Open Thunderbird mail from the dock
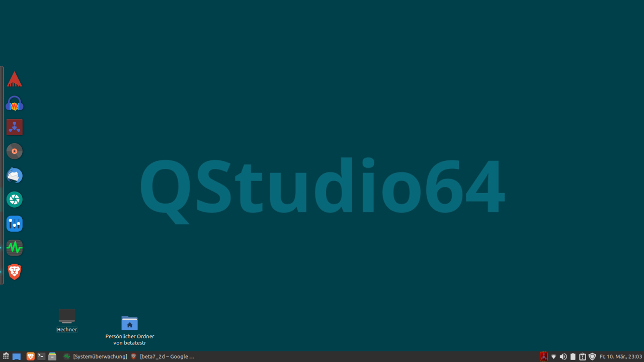644x362 pixels. pos(14,175)
